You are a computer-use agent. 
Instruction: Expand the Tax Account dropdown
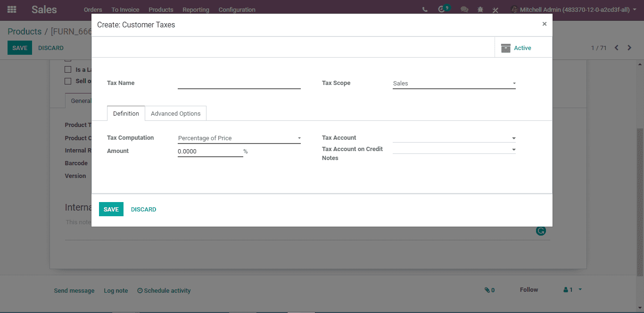point(454,138)
